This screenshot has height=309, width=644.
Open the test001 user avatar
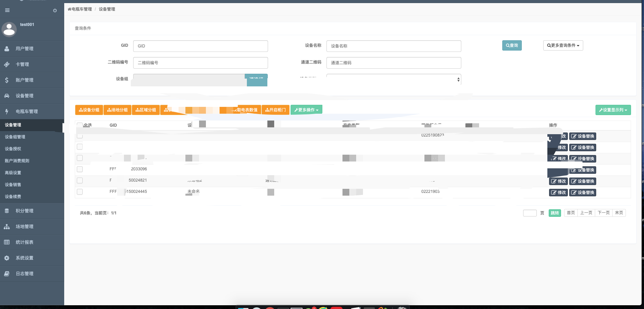(x=9, y=29)
